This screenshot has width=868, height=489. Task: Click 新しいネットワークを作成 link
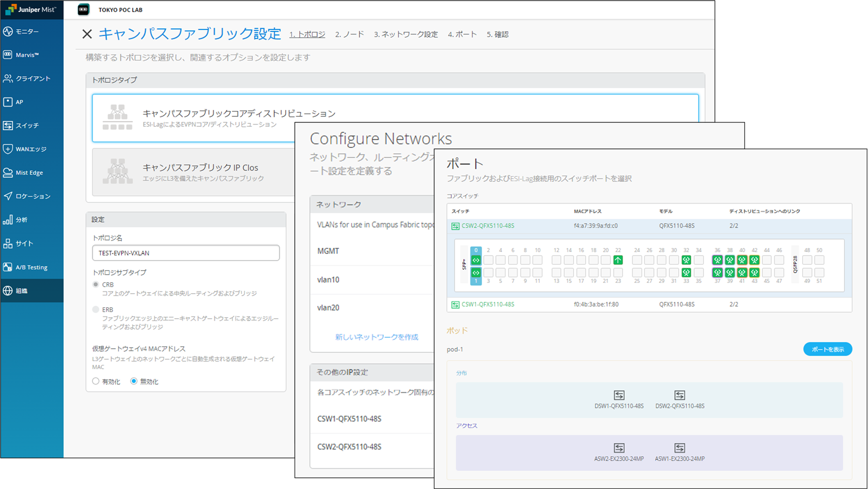(x=377, y=337)
